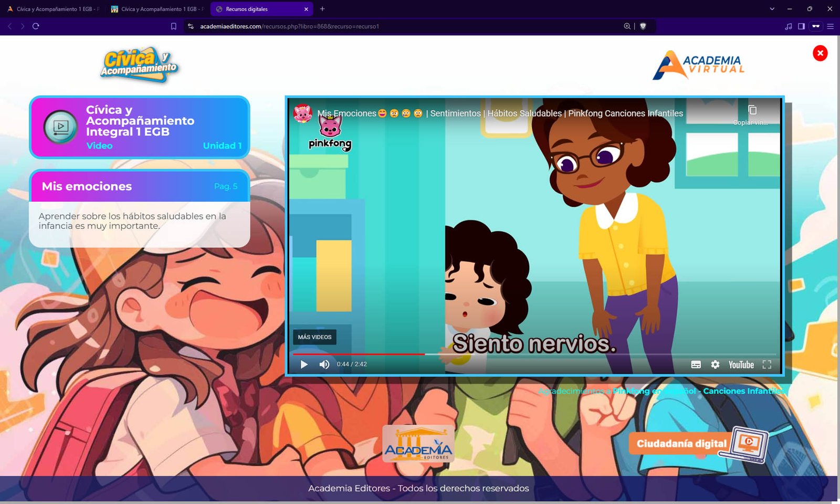Screen dimensions: 840x504
Task: Go forward in browser history
Action: 23,26
